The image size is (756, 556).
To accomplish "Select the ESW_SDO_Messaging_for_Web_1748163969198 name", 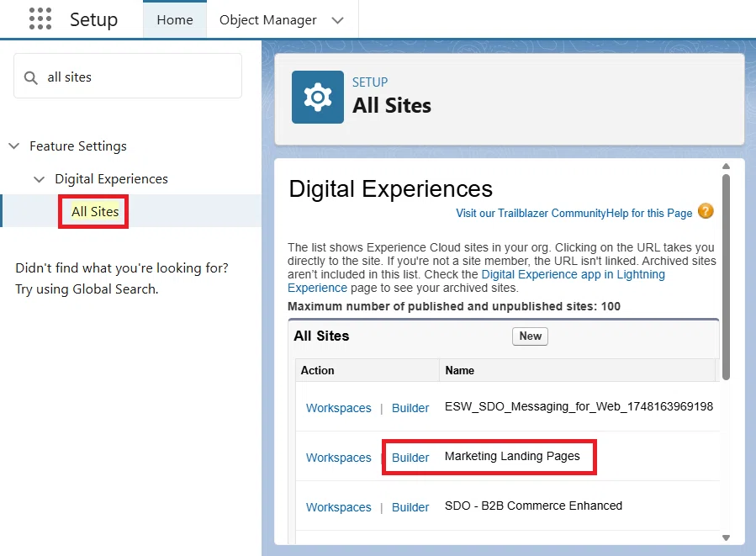I will coord(579,406).
